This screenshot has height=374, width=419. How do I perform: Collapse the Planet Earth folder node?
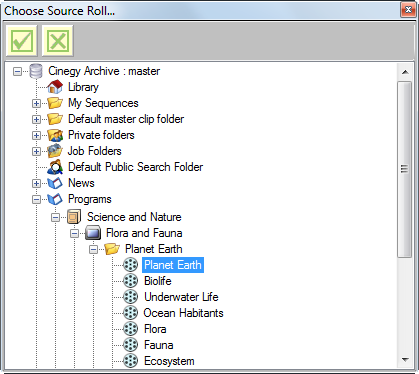coord(93,249)
